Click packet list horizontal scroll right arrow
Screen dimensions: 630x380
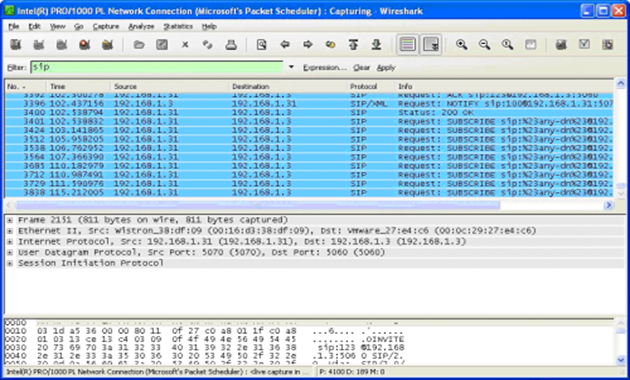point(609,205)
